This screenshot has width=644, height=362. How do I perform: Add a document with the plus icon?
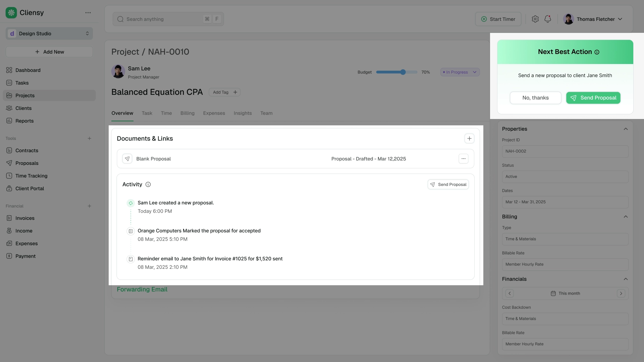coord(469,138)
